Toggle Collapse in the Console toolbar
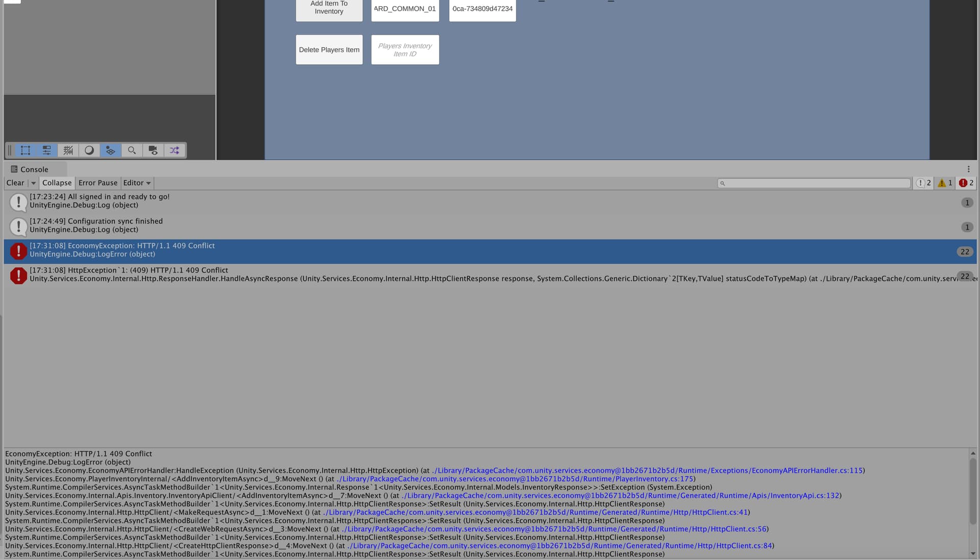This screenshot has height=560, width=980. pyautogui.click(x=56, y=183)
